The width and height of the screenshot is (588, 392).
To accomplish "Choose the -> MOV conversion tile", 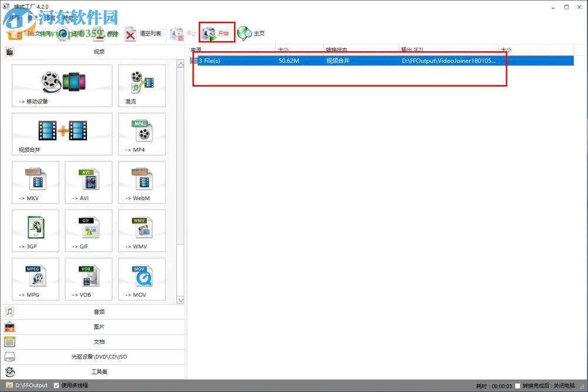I will coord(142,279).
